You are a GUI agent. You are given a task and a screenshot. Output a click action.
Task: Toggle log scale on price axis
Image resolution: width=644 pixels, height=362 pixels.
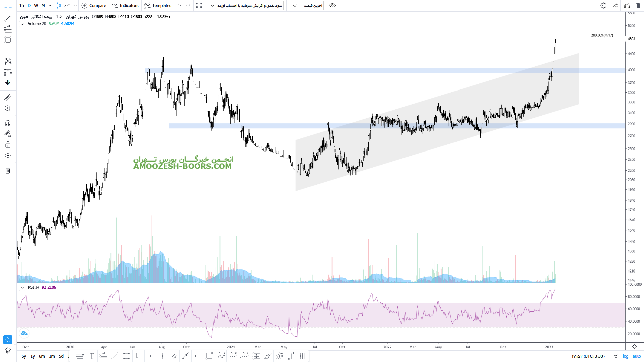click(625, 356)
